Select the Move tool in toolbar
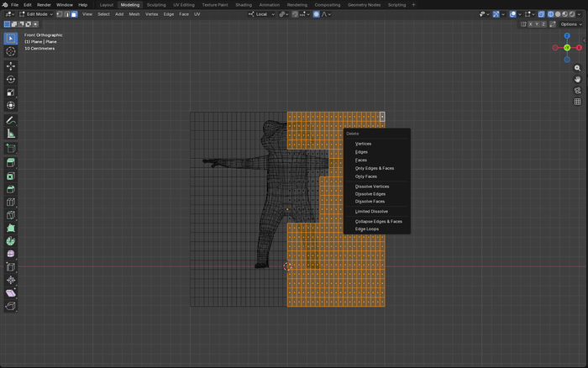Image resolution: width=588 pixels, height=368 pixels. pyautogui.click(x=11, y=66)
